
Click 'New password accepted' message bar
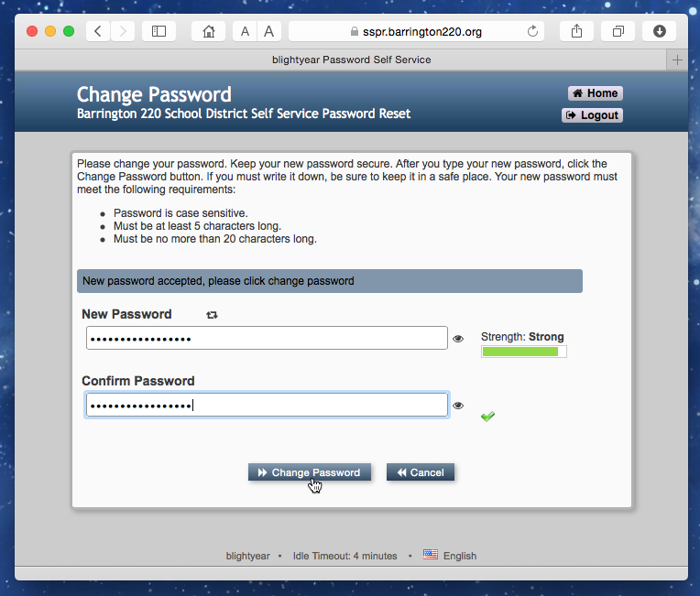tap(330, 281)
